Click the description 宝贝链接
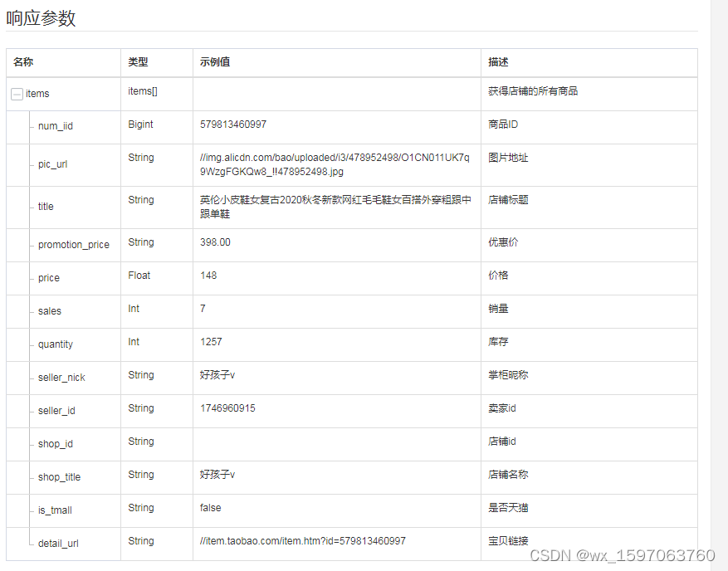728x571 pixels. pyautogui.click(x=508, y=541)
